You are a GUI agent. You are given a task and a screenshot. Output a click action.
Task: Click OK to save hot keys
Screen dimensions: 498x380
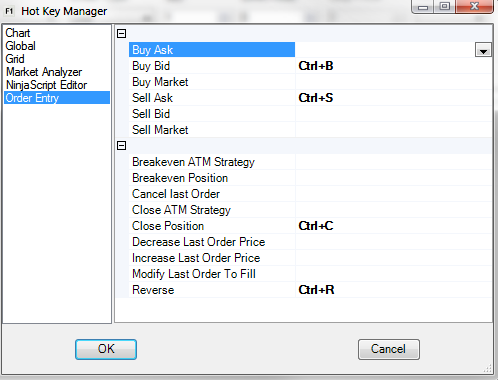(106, 349)
